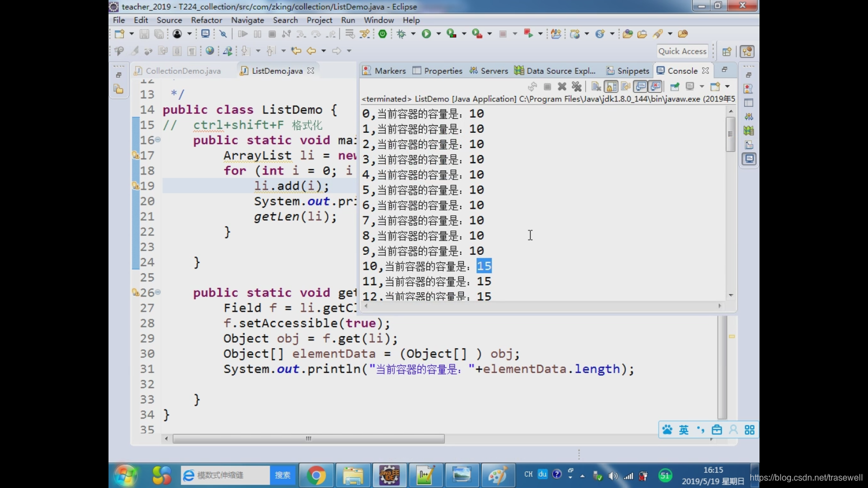
Task: Expand the Run launch dropdown arrow
Action: [x=438, y=34]
